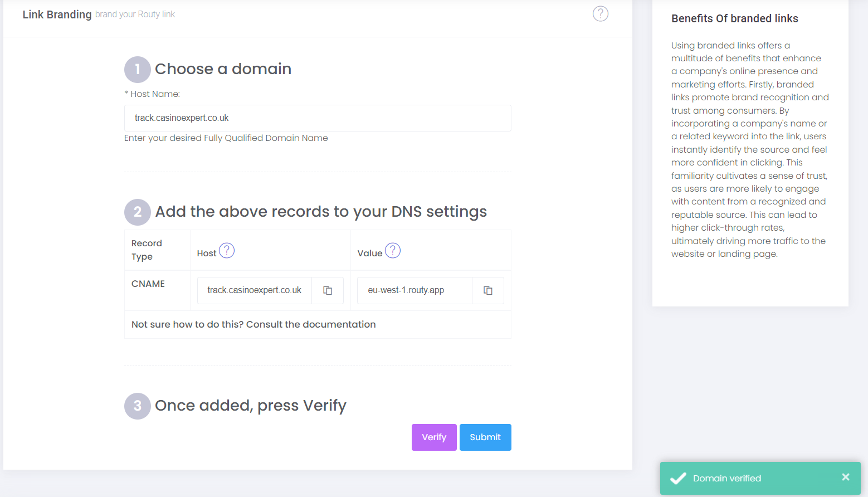Select the CNAME value text field
The image size is (868, 497).
(415, 290)
